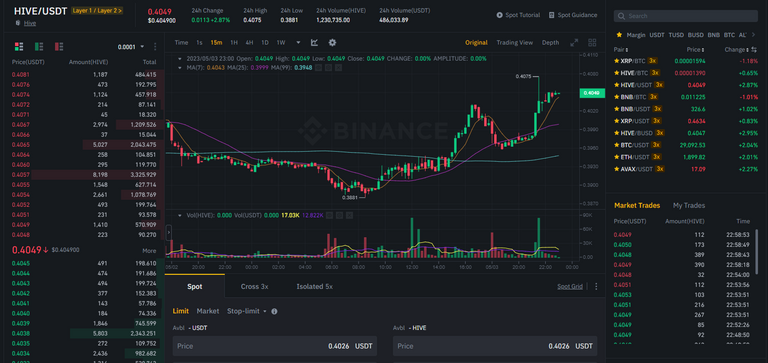This screenshot has width=768, height=363.
Task: Click More in the order book
Action: (149, 251)
